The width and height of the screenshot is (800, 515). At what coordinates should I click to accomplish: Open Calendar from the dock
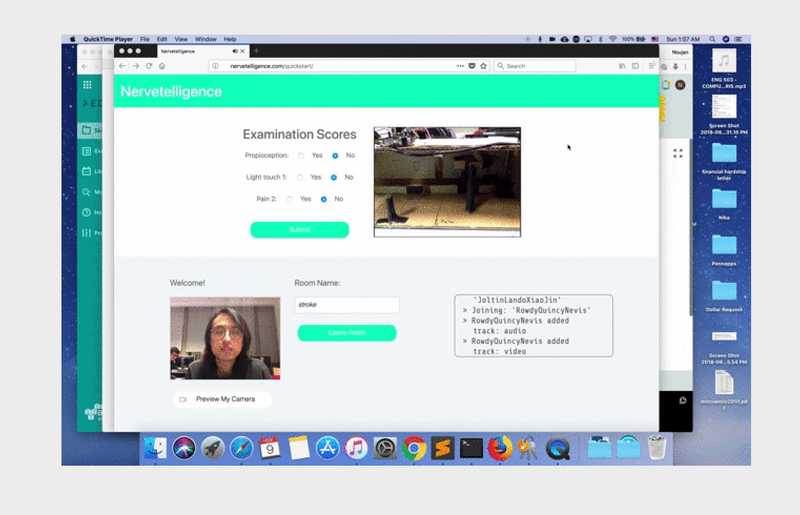pos(270,449)
